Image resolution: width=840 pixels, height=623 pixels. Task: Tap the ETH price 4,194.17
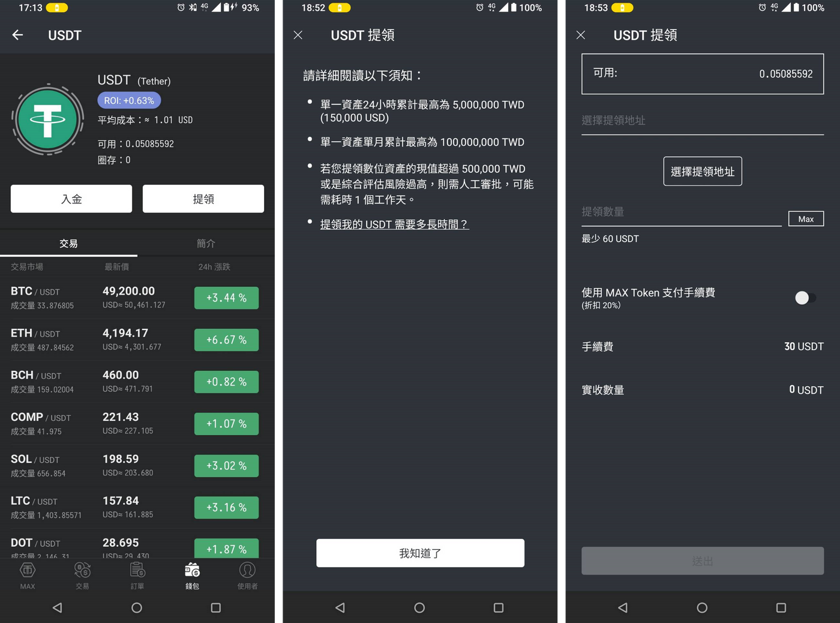(x=125, y=333)
